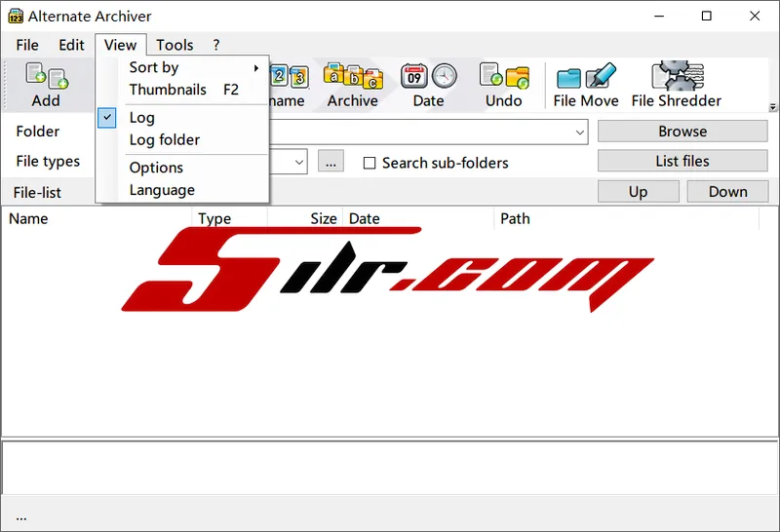Open the Tools menu
This screenshot has width=780, height=532.
pos(175,45)
